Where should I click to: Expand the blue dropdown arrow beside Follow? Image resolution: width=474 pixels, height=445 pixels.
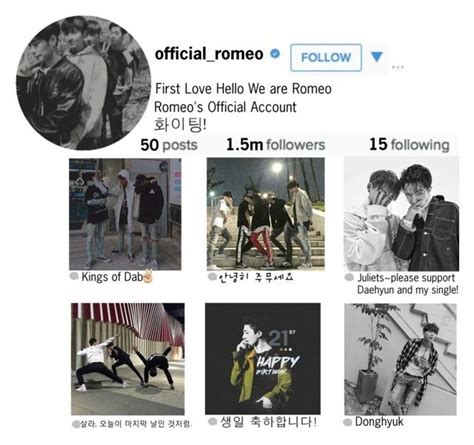coord(377,57)
